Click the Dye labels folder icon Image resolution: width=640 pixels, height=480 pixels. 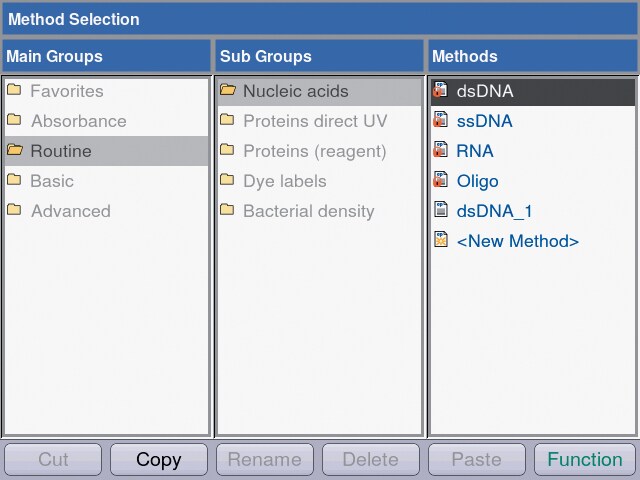tap(227, 180)
